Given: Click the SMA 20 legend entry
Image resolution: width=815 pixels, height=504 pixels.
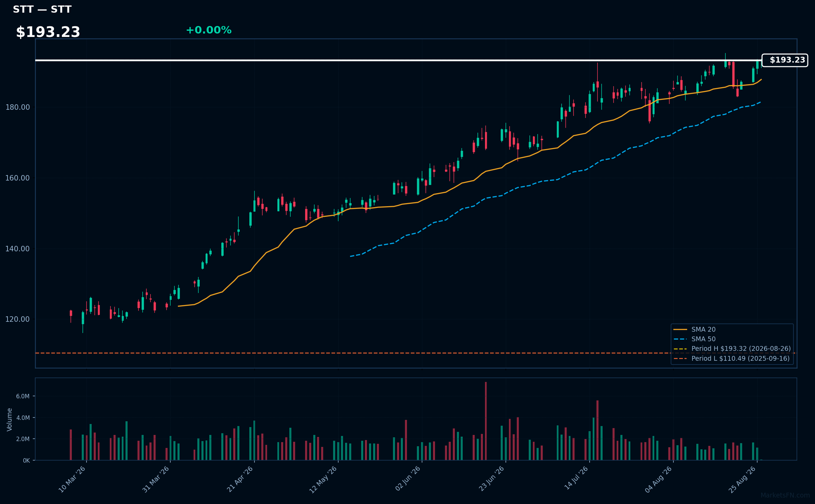Looking at the screenshot, I should 703,329.
